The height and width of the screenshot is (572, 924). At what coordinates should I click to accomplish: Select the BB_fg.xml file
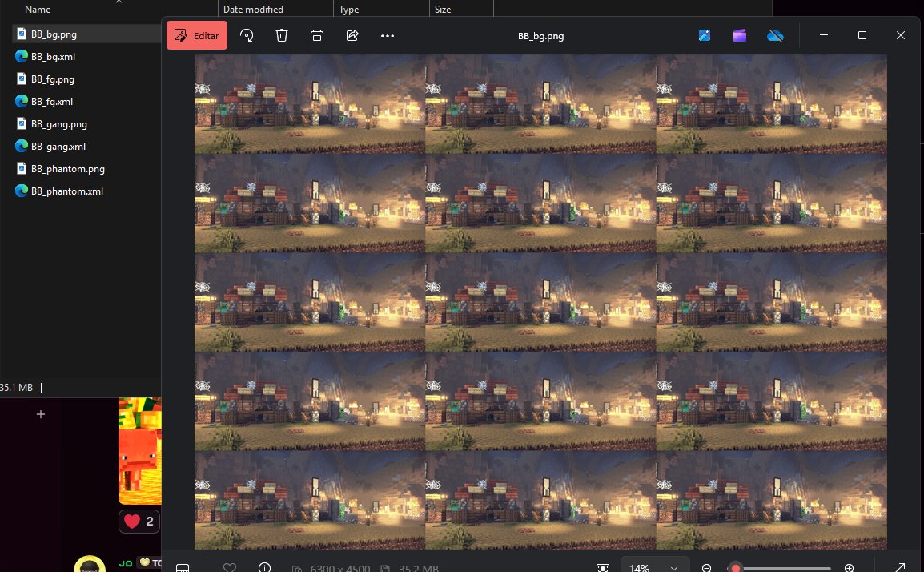point(52,102)
